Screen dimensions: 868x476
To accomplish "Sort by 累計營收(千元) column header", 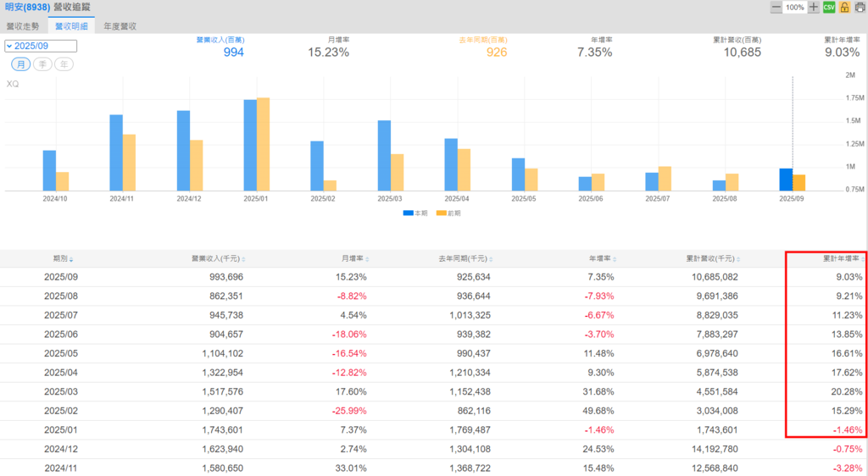I will pyautogui.click(x=713, y=258).
